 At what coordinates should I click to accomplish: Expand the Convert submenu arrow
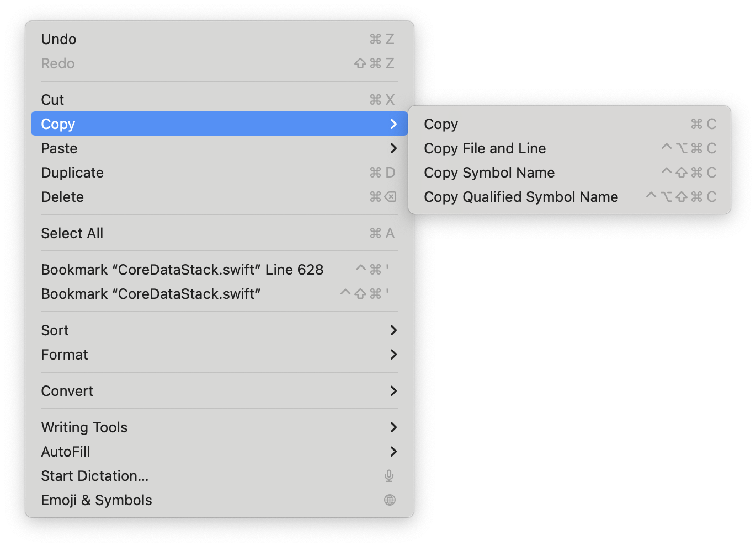(393, 391)
